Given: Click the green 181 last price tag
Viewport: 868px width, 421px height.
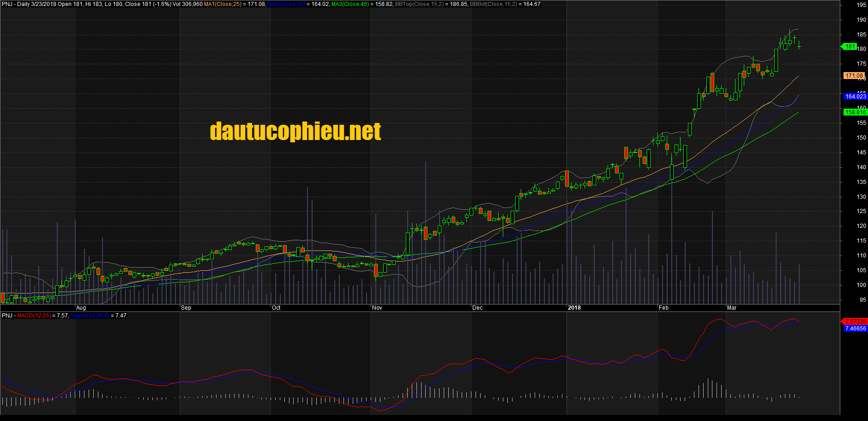Looking at the screenshot, I should pyautogui.click(x=850, y=47).
